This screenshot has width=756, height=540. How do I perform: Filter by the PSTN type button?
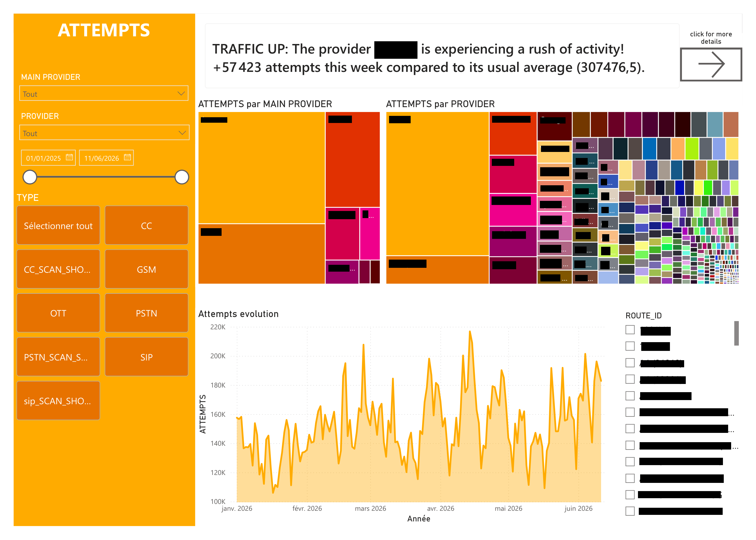pos(146,313)
